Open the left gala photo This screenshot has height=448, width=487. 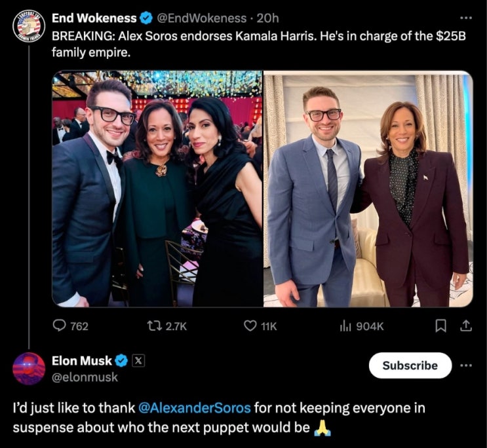point(157,189)
